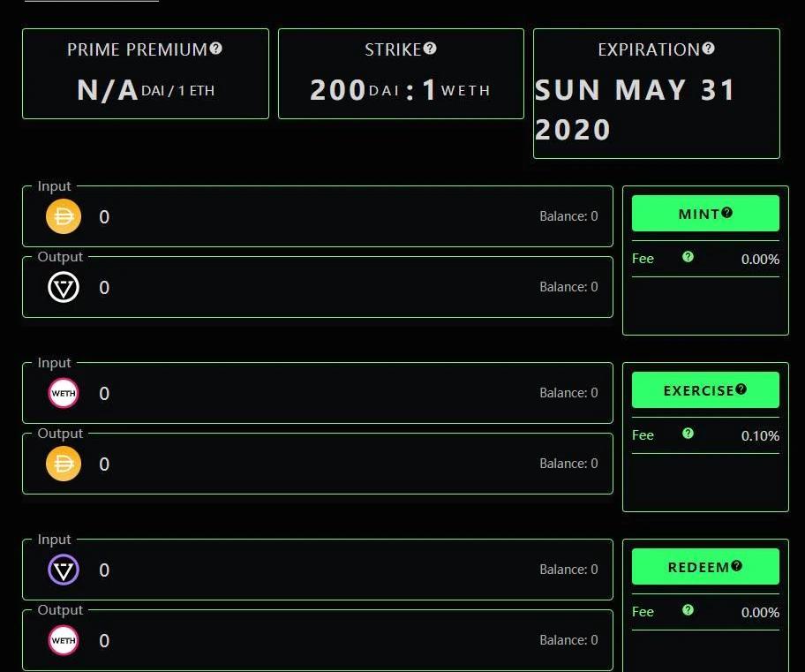
Task: Focus the Mint DAI input amount field
Action: (309, 216)
